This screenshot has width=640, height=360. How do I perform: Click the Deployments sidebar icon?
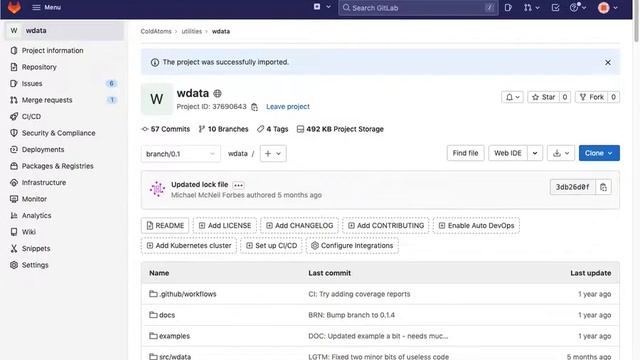pyautogui.click(x=14, y=149)
